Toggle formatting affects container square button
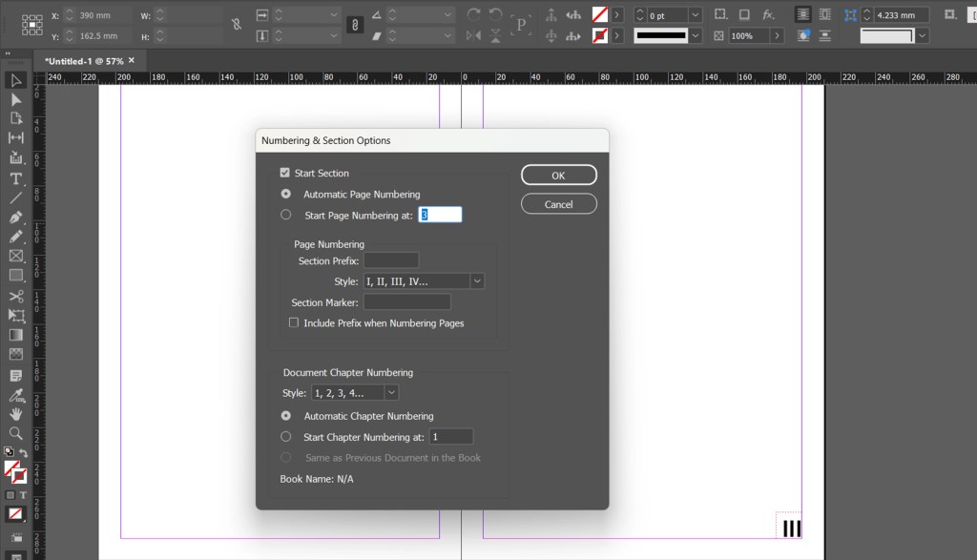Screen dimensions: 977x560 (10, 495)
